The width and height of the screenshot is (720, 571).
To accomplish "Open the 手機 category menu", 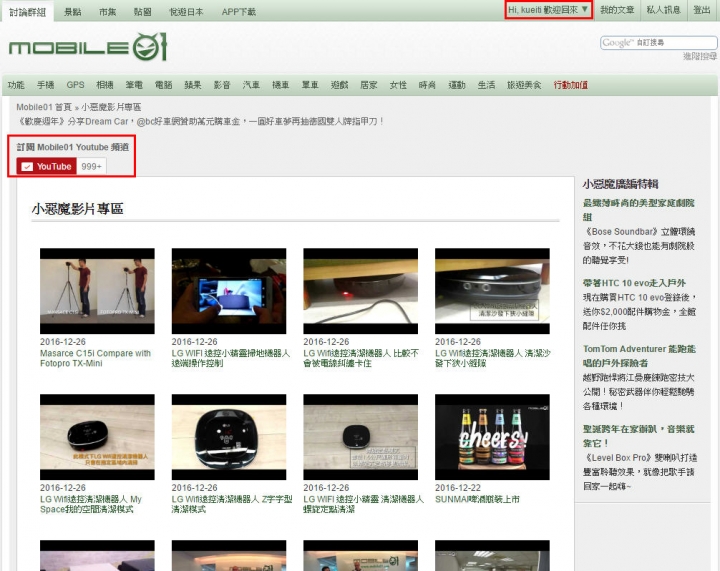I will click(45, 85).
